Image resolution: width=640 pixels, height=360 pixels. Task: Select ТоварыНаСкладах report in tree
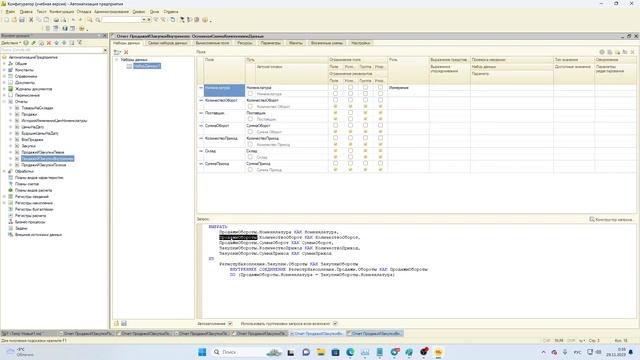[37, 108]
